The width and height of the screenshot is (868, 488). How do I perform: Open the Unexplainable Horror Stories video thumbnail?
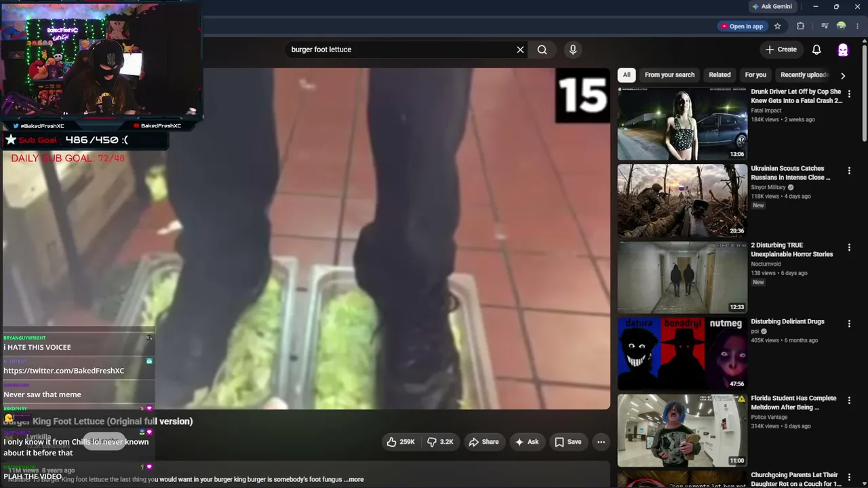tap(682, 277)
